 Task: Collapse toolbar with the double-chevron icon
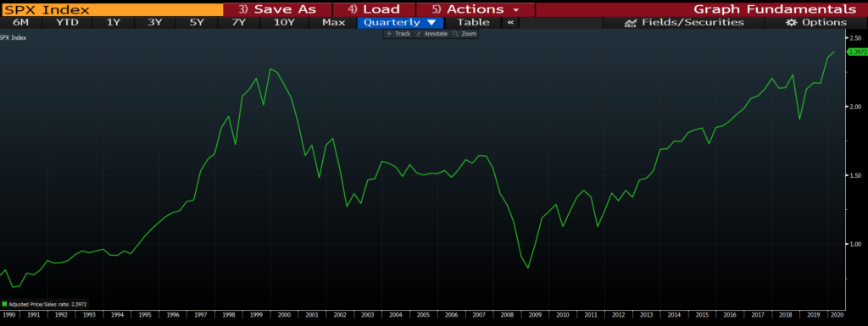(x=510, y=23)
